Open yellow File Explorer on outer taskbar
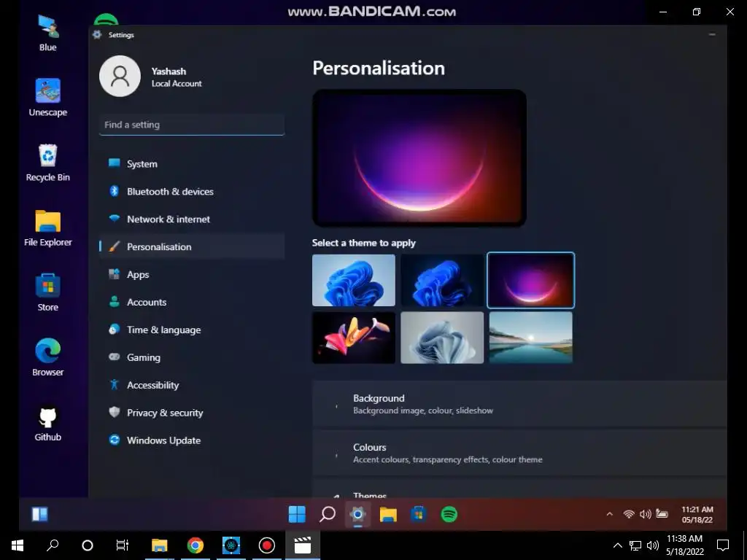Image resolution: width=747 pixels, height=560 pixels. pyautogui.click(x=159, y=545)
